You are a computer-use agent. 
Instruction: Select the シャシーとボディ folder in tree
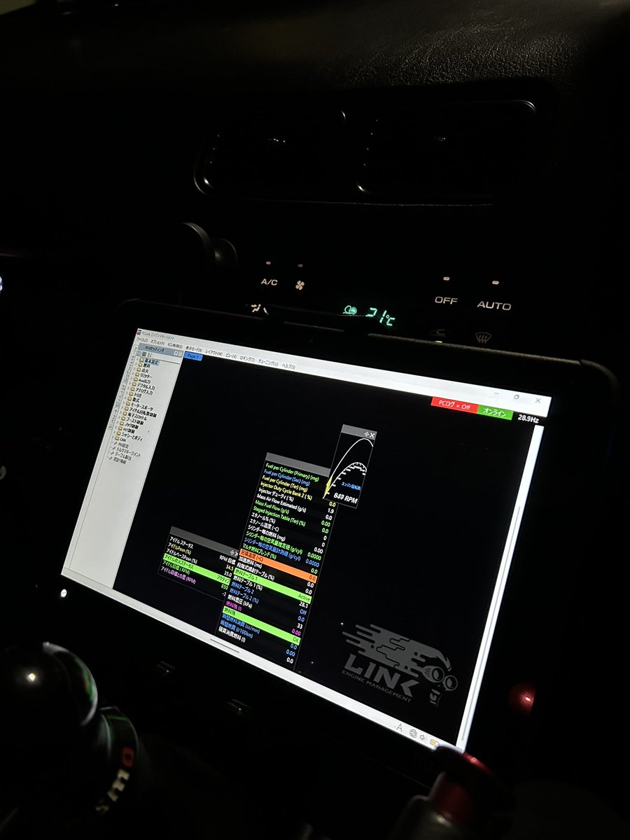click(x=129, y=437)
